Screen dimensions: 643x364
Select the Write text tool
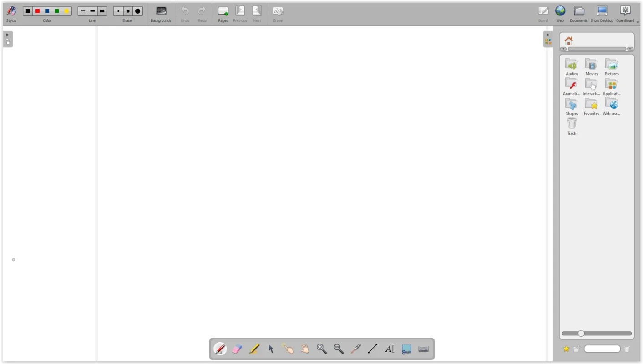[x=389, y=349]
